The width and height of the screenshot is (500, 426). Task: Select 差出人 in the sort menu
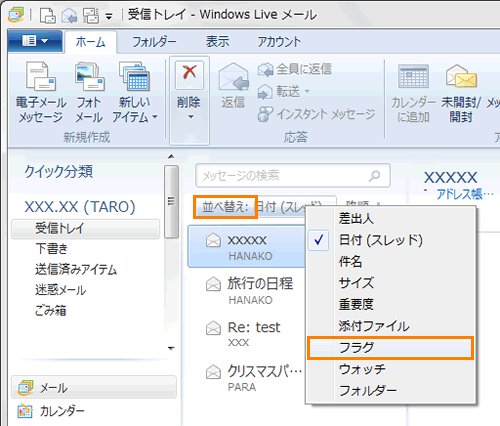coord(391,219)
